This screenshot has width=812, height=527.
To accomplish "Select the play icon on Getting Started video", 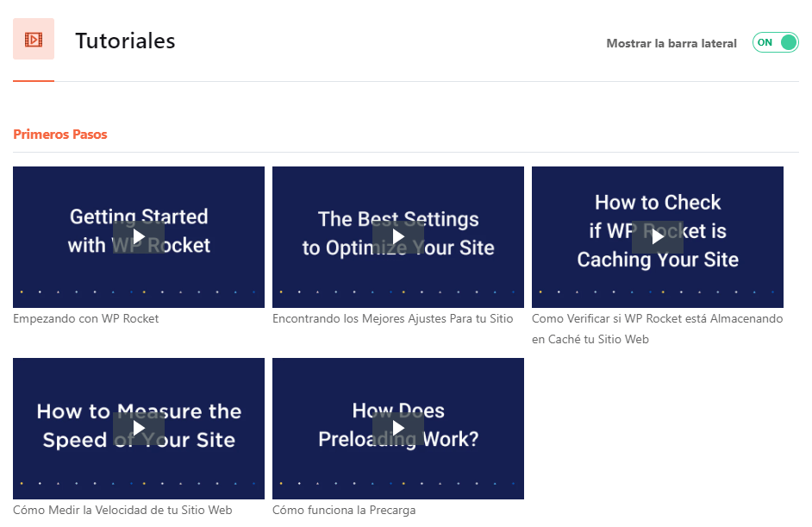I will tap(138, 236).
